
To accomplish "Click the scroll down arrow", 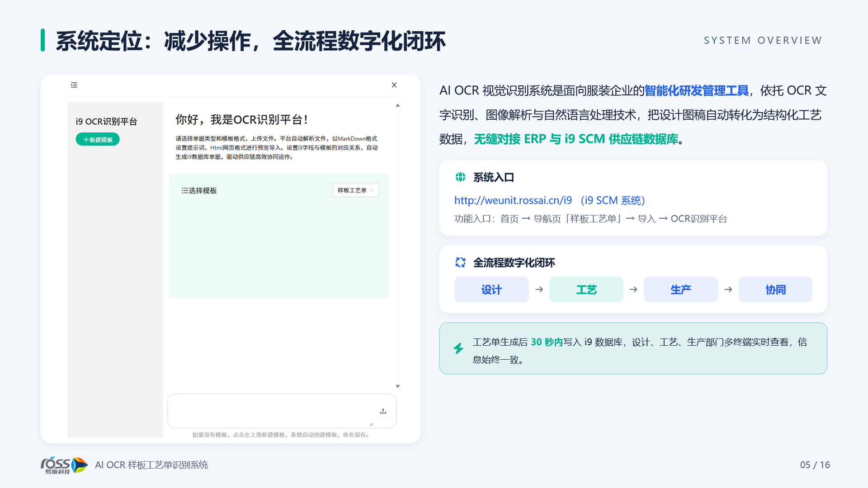I will (398, 386).
